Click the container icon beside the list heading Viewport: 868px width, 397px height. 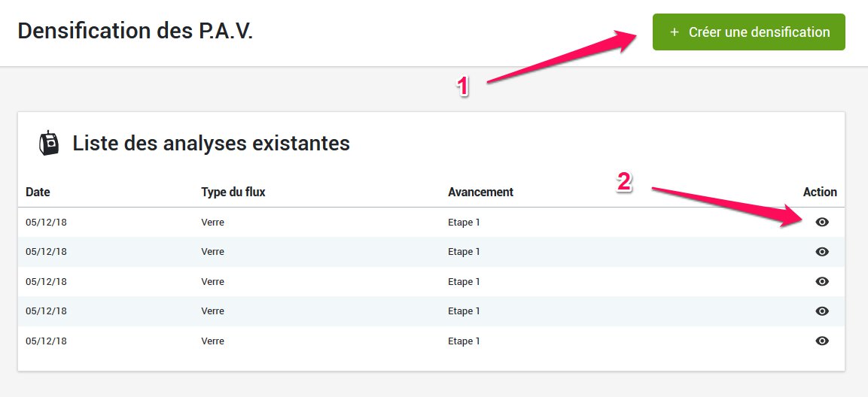[x=49, y=143]
